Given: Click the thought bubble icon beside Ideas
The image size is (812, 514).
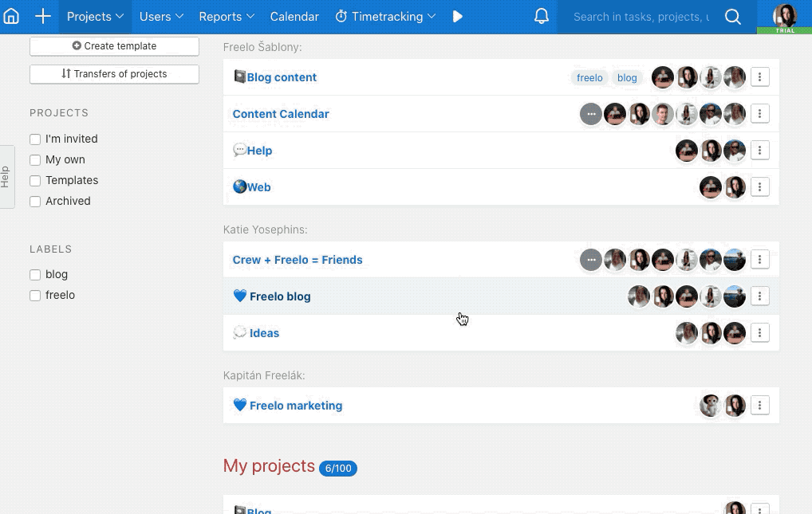Looking at the screenshot, I should (240, 332).
